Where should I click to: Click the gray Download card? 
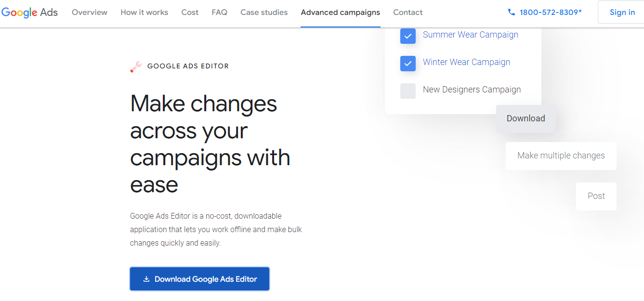(526, 119)
